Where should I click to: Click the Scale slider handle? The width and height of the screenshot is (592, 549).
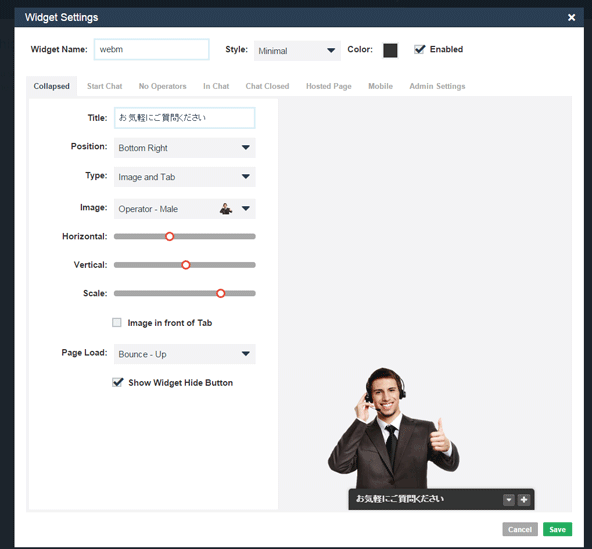(x=220, y=293)
